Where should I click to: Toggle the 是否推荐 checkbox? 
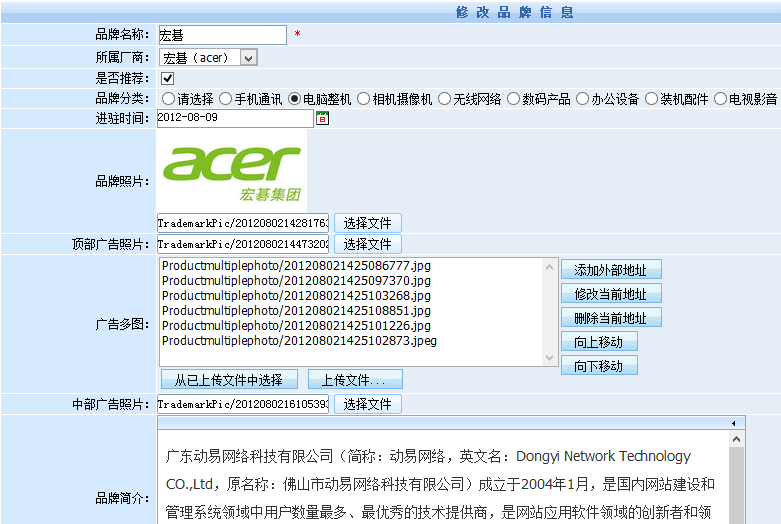[x=168, y=78]
